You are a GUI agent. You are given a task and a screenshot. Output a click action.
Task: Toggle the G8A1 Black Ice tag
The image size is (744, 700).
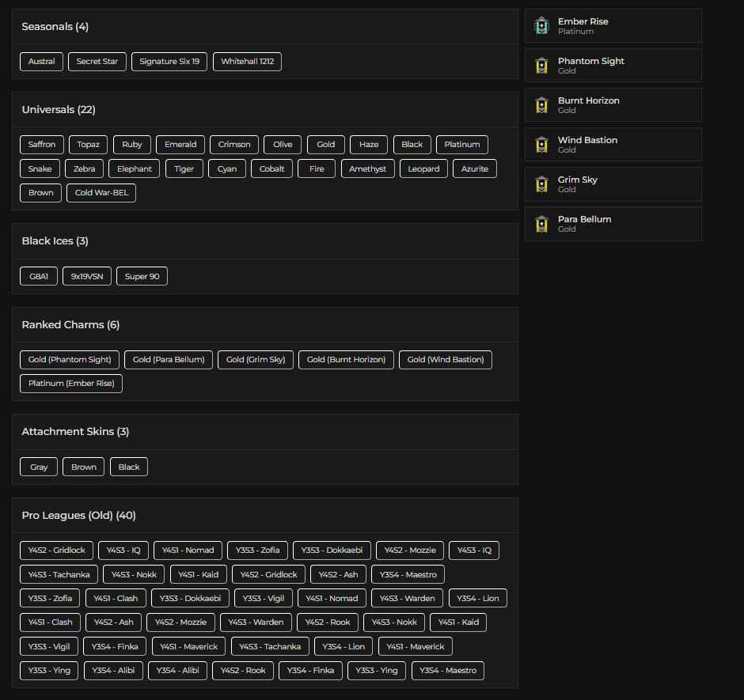click(x=38, y=276)
